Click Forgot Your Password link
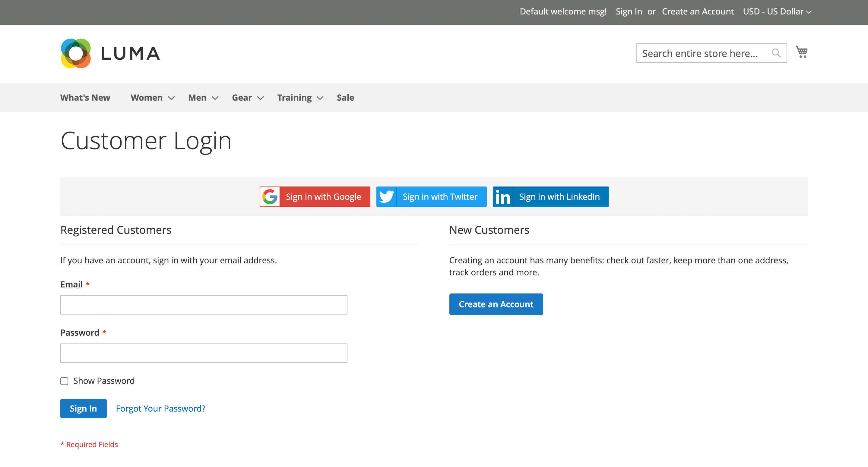868x467 pixels. [x=160, y=409]
